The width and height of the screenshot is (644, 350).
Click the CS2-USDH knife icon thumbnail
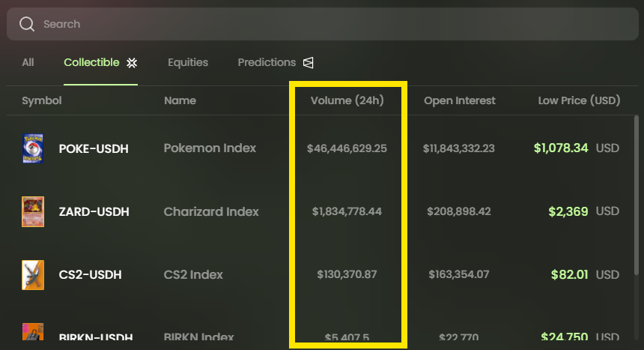coord(33,275)
